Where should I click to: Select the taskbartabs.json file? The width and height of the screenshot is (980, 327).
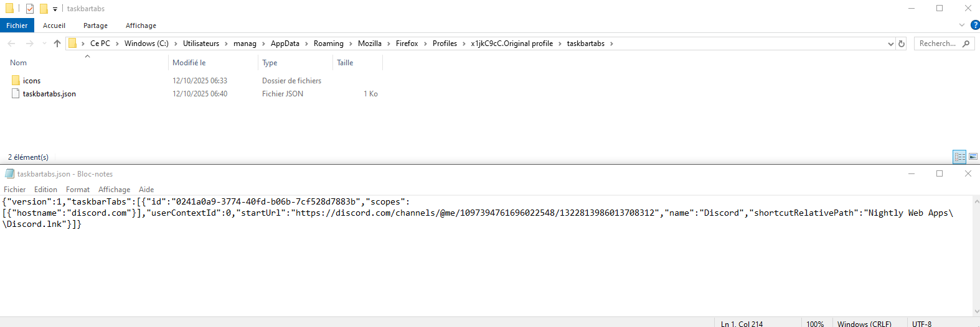[x=49, y=94]
